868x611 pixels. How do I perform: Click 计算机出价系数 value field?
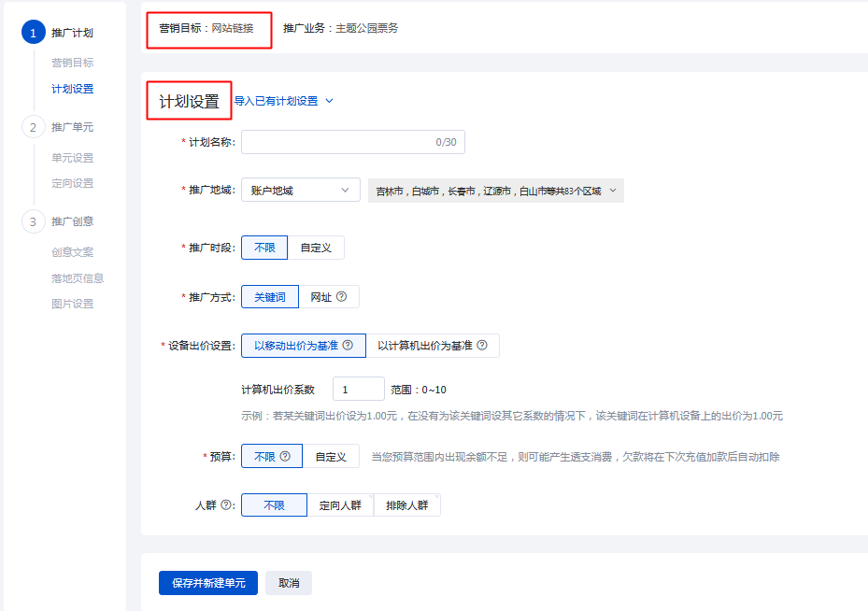[359, 389]
